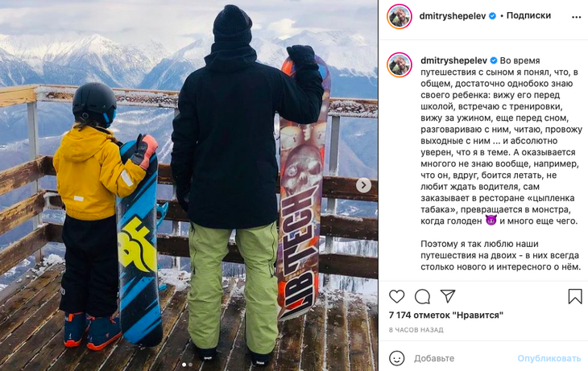Share the post with the paper plane icon
The image size is (588, 371).
[x=448, y=296]
